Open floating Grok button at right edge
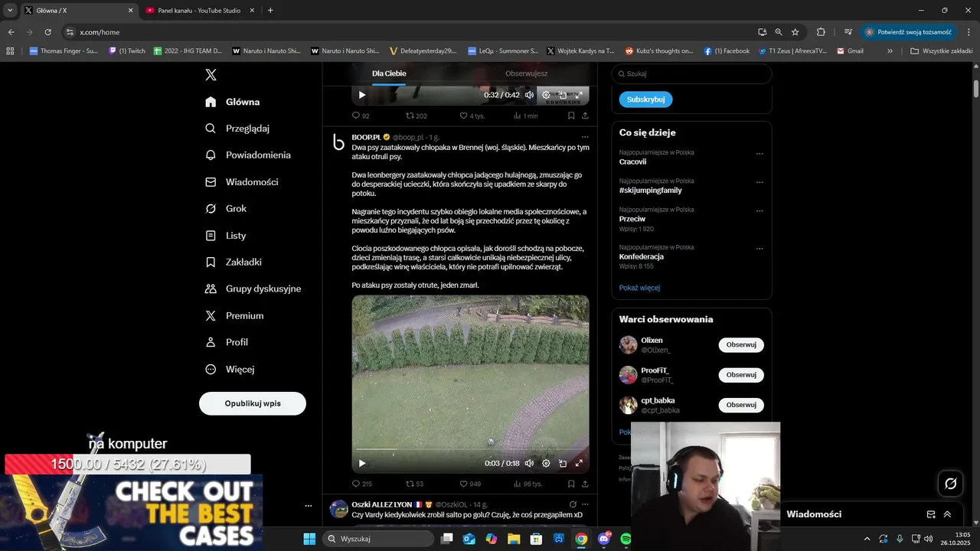 tap(950, 484)
